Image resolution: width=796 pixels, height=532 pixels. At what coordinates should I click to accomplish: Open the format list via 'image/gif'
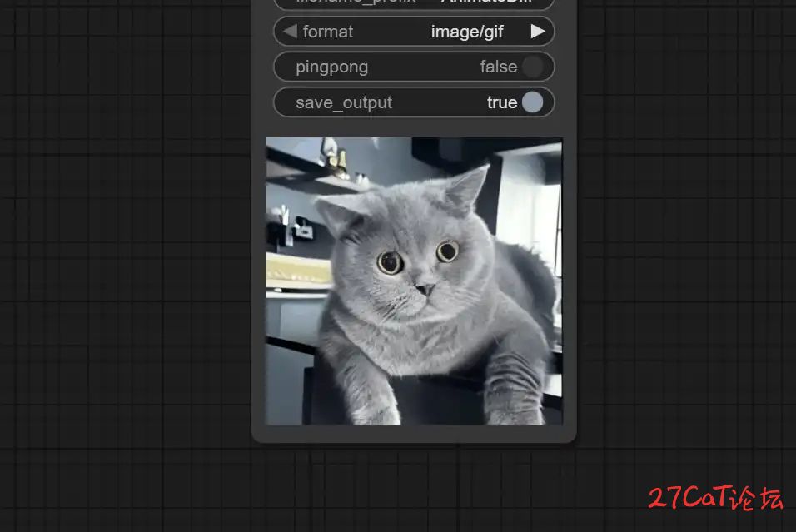[467, 32]
